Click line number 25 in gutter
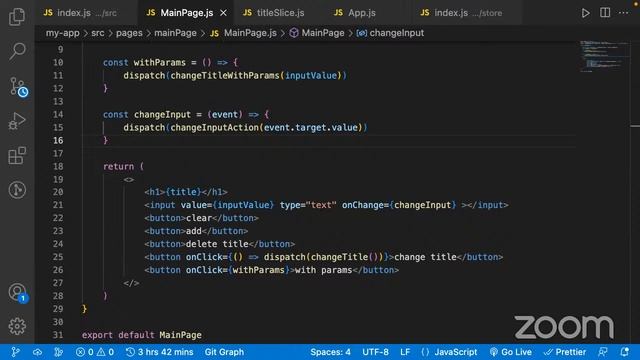The image size is (640, 360). pyautogui.click(x=58, y=257)
